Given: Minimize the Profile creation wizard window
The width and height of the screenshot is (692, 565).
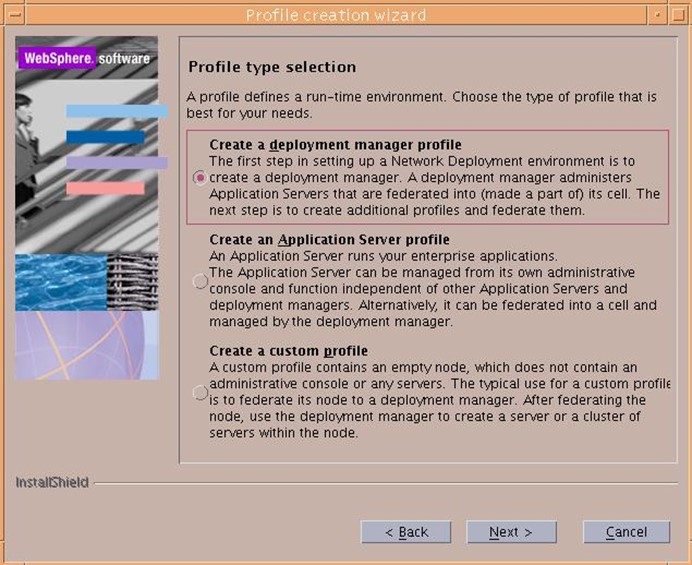Looking at the screenshot, I should (x=654, y=15).
